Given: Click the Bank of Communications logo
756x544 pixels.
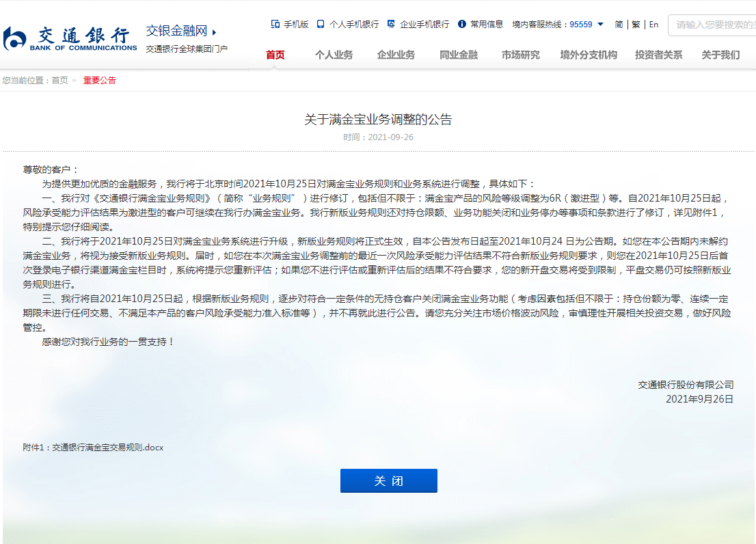Looking at the screenshot, I should click(x=70, y=38).
